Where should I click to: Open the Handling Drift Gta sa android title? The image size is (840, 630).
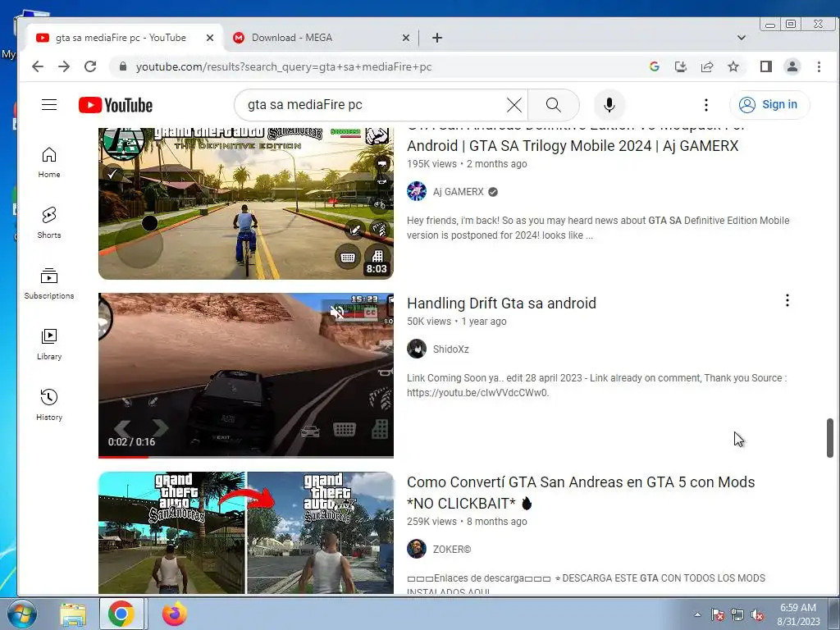click(501, 304)
